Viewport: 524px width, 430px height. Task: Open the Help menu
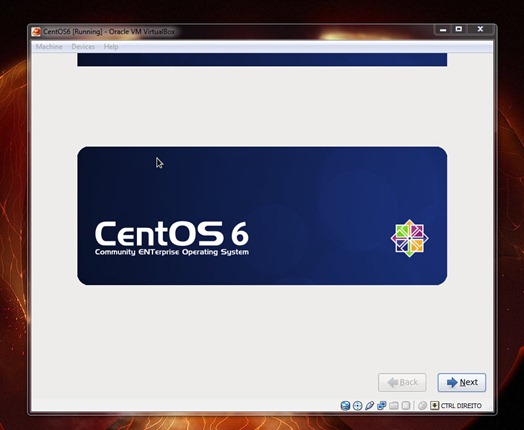click(111, 47)
